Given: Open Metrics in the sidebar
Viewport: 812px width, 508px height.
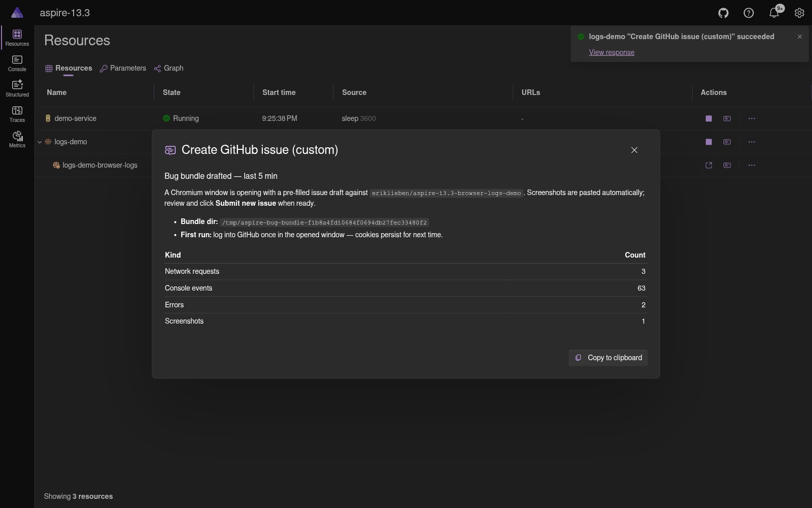Looking at the screenshot, I should [x=17, y=140].
